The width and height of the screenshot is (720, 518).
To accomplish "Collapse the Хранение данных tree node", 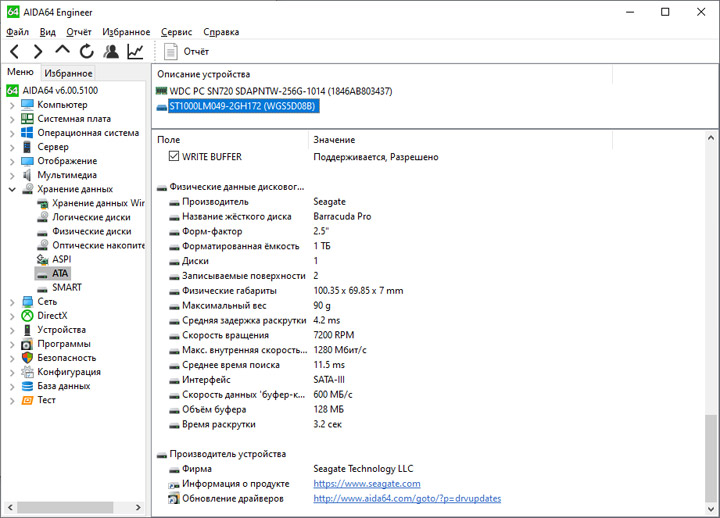I will tap(12, 189).
